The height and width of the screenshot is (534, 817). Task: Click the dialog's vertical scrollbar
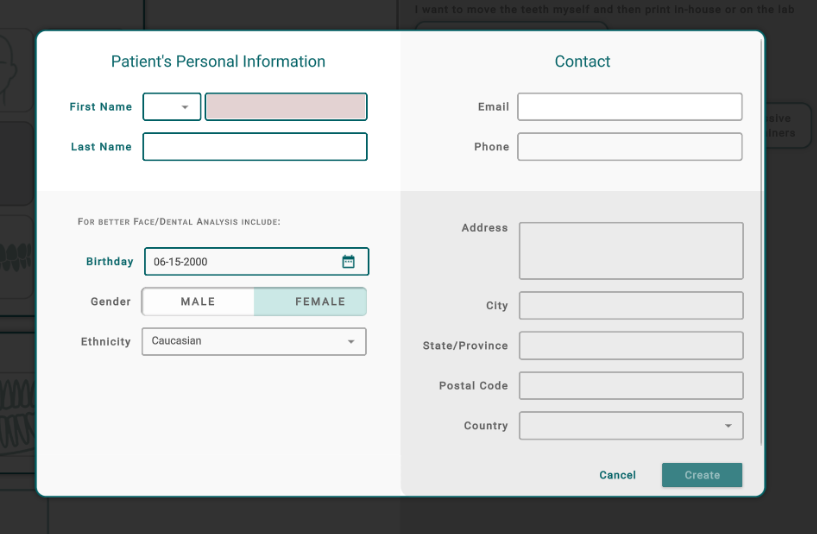(x=761, y=242)
